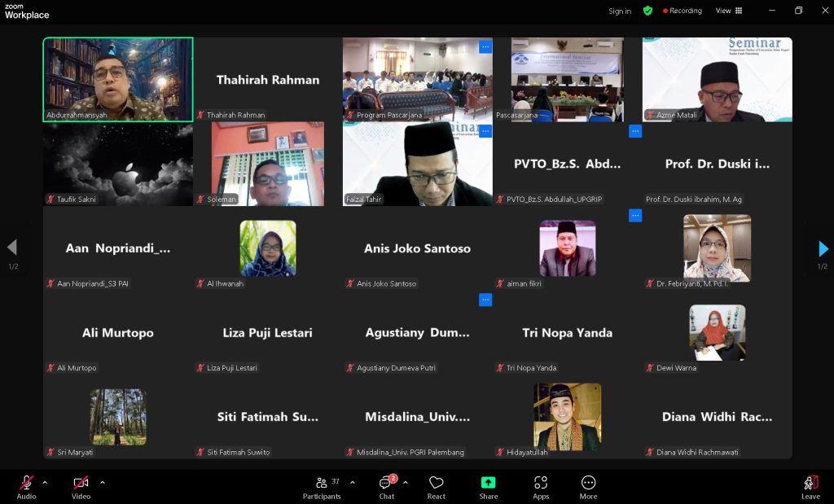This screenshot has width=834, height=504.
Task: Go to previous page of participants
Action: (x=12, y=248)
